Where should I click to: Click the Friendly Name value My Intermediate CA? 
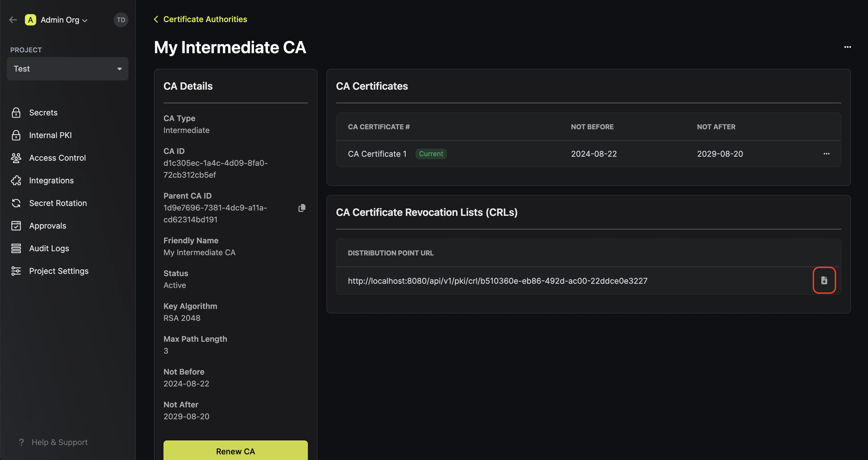[x=199, y=252]
